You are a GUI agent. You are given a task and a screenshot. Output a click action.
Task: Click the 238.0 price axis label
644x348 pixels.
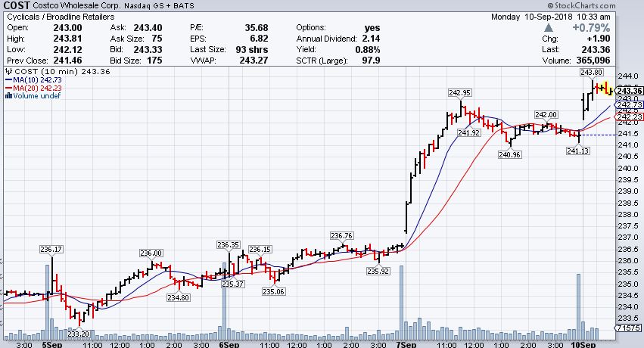[628, 214]
